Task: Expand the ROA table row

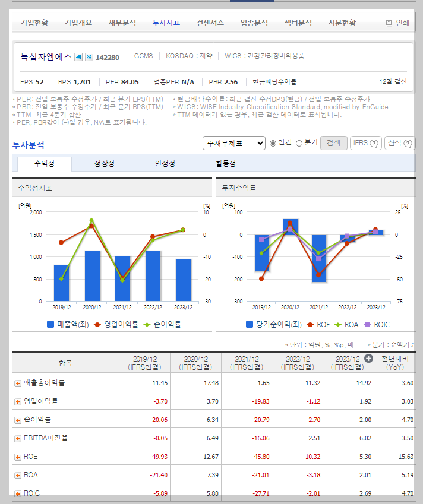Action: tap(18, 476)
